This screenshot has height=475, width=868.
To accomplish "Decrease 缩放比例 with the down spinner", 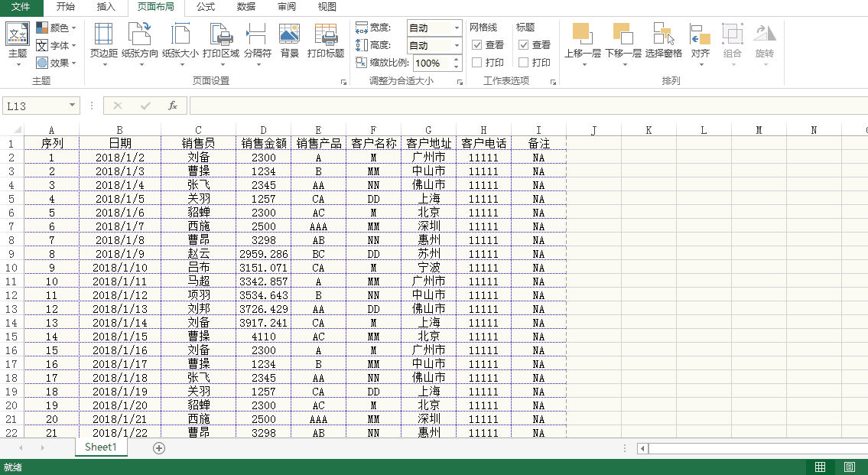I will (x=456, y=67).
